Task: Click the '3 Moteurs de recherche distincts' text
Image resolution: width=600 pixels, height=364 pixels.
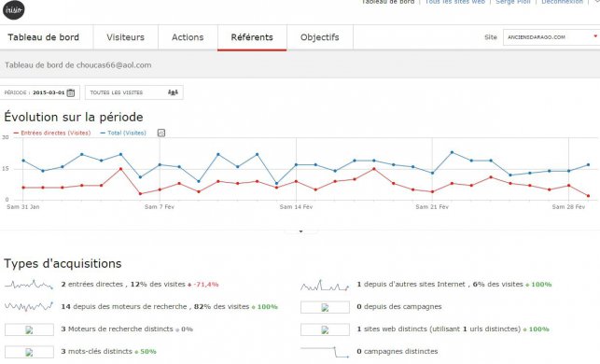Action: tap(117, 329)
